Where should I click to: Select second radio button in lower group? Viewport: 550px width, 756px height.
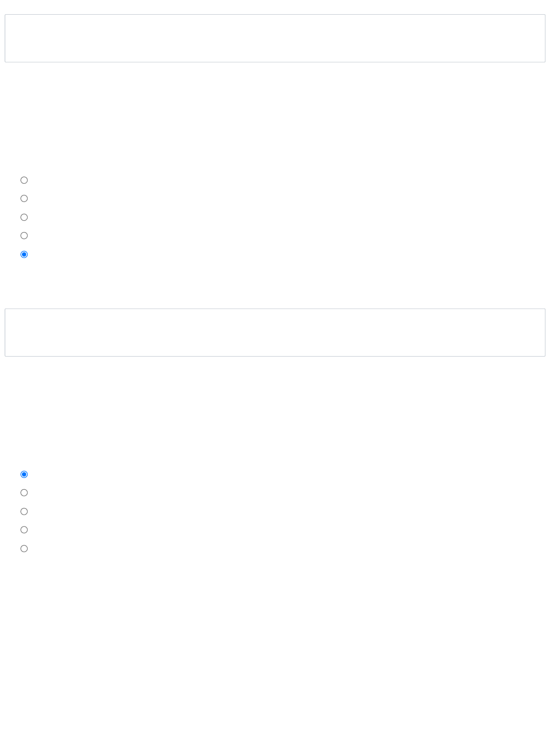coord(24,493)
